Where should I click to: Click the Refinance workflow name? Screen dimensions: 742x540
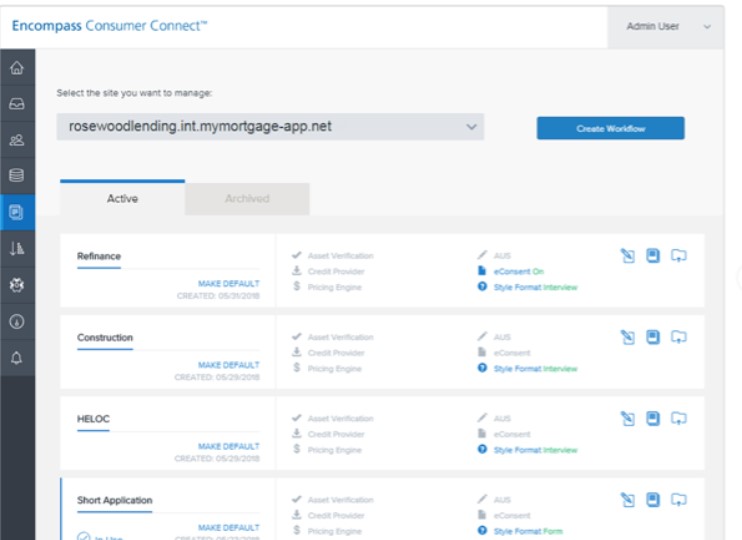[x=99, y=256]
